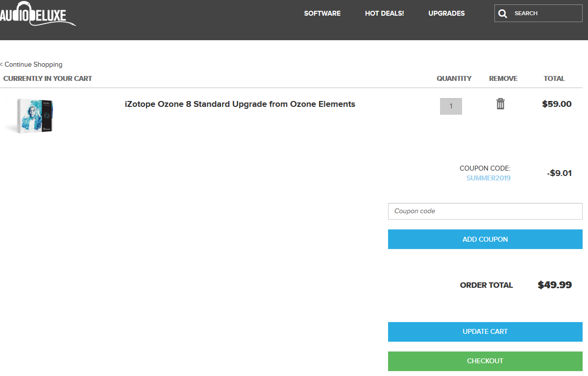This screenshot has height=376, width=588.
Task: Click the Remove column header
Action: 503,78
